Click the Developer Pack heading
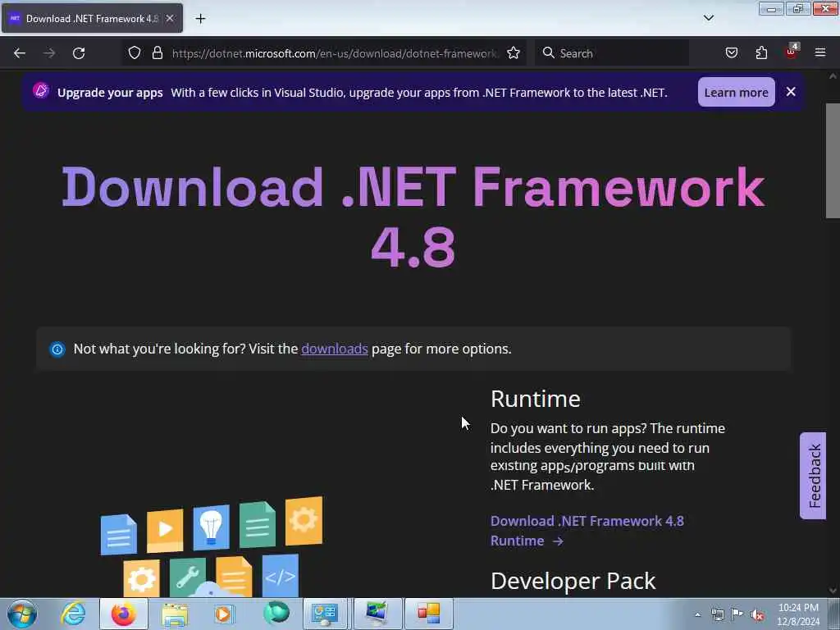840x630 pixels. (x=573, y=582)
